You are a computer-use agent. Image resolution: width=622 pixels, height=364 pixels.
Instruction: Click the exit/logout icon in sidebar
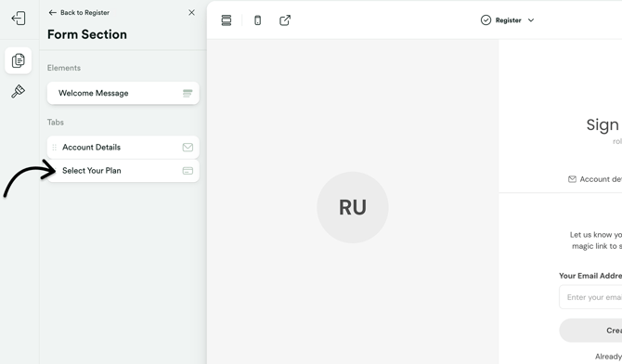point(19,19)
